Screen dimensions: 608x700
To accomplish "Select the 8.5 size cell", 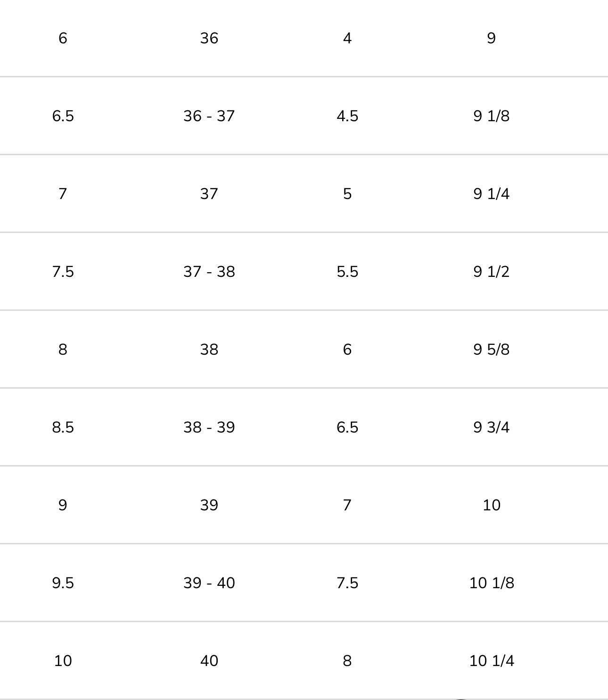I will [63, 427].
